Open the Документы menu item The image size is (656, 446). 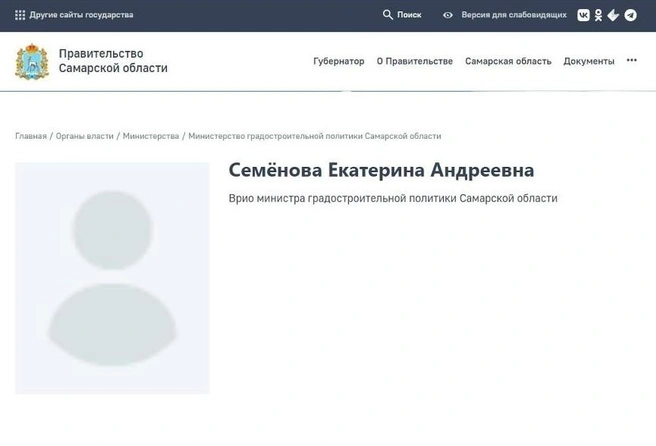click(589, 61)
